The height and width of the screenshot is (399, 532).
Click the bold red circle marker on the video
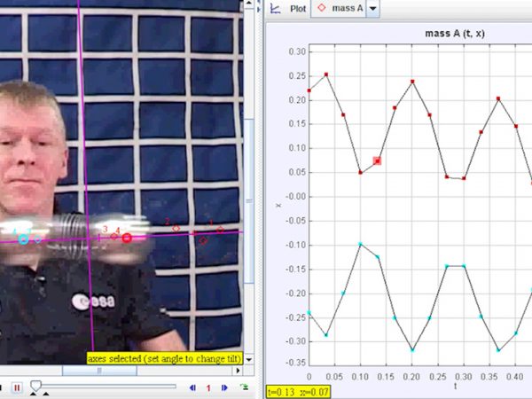127,238
